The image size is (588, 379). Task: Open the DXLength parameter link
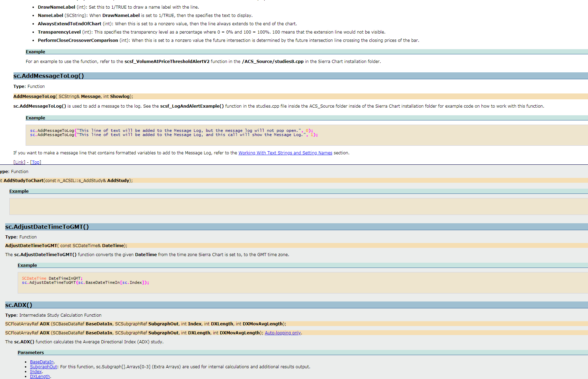coord(40,377)
